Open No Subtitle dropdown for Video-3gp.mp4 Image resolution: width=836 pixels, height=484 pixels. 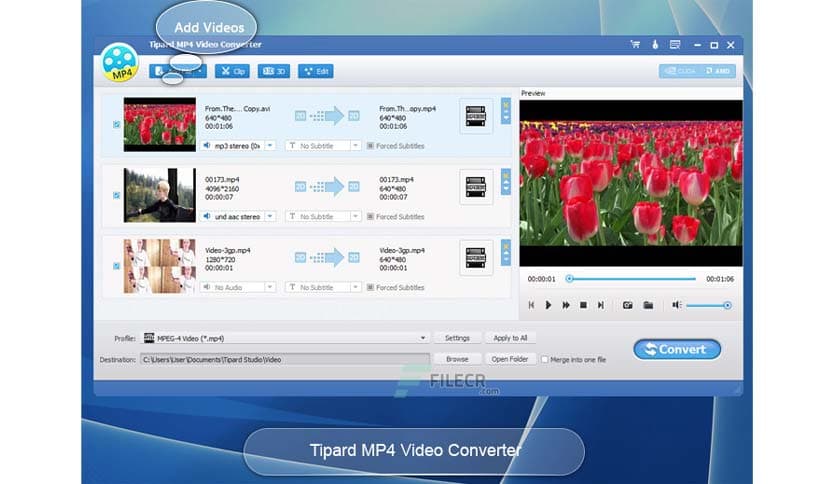(355, 287)
